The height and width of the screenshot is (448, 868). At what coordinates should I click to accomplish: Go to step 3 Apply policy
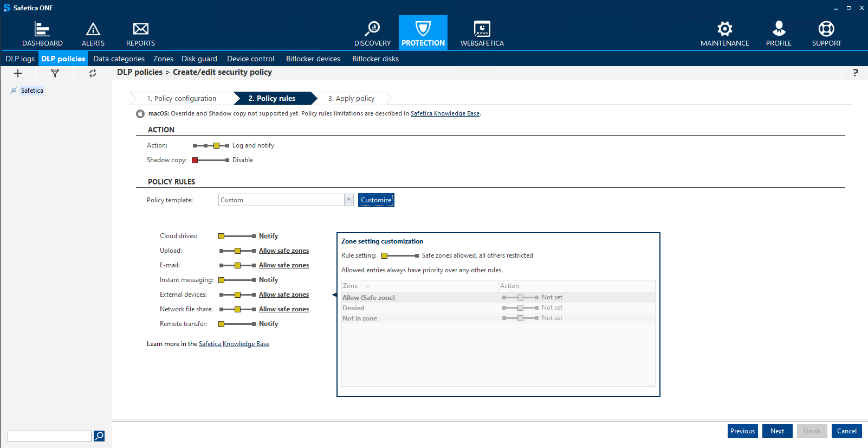(x=351, y=98)
